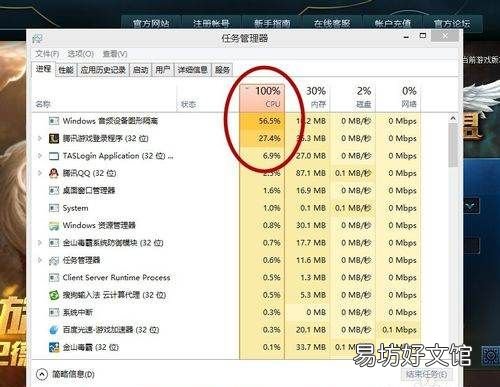Viewport: 500px width, 387px height.
Task: Click the 注册帐号 link in game launcher
Action: [211, 23]
